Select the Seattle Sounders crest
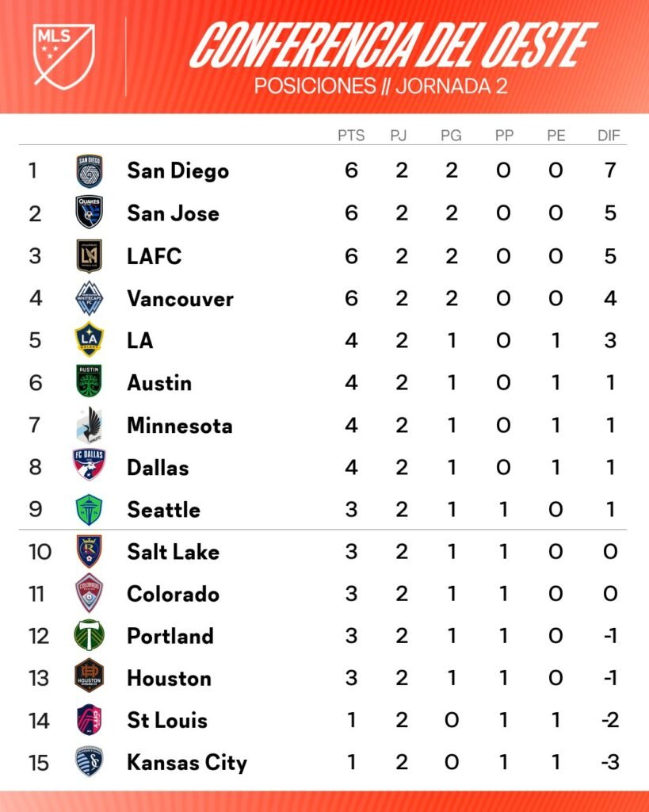Screen dimensions: 649x812 coord(90,509)
